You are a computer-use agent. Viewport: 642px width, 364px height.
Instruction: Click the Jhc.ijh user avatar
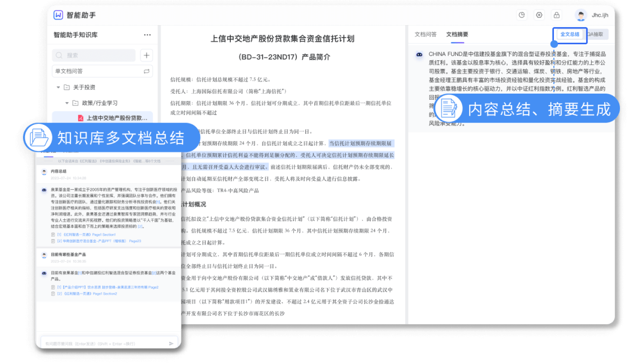coord(581,15)
